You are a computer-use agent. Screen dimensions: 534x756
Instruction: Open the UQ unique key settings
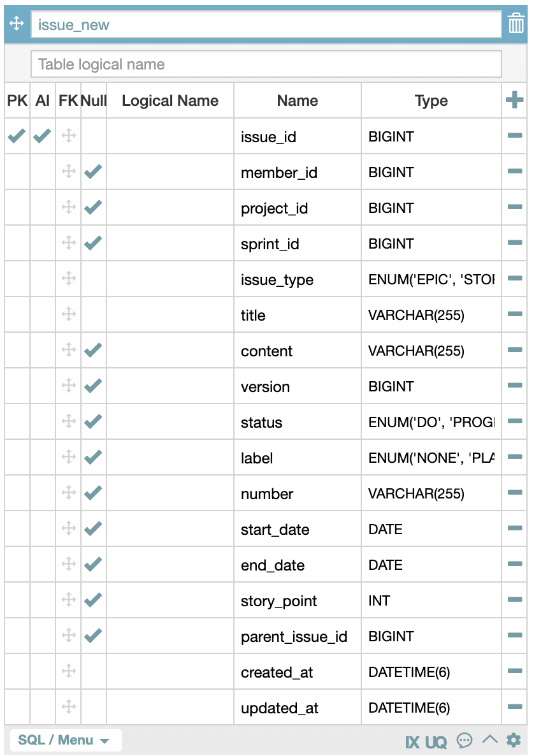pyautogui.click(x=436, y=742)
